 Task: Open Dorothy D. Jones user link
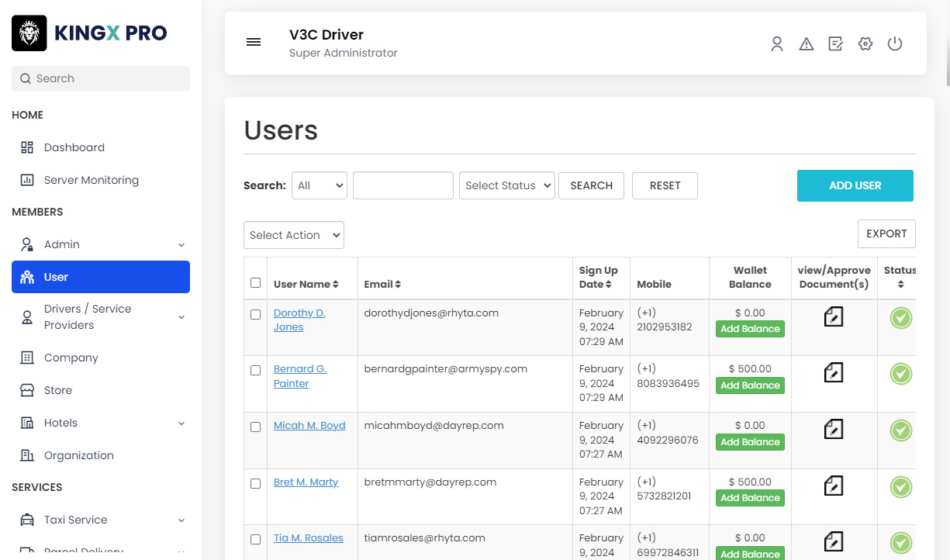pos(299,320)
